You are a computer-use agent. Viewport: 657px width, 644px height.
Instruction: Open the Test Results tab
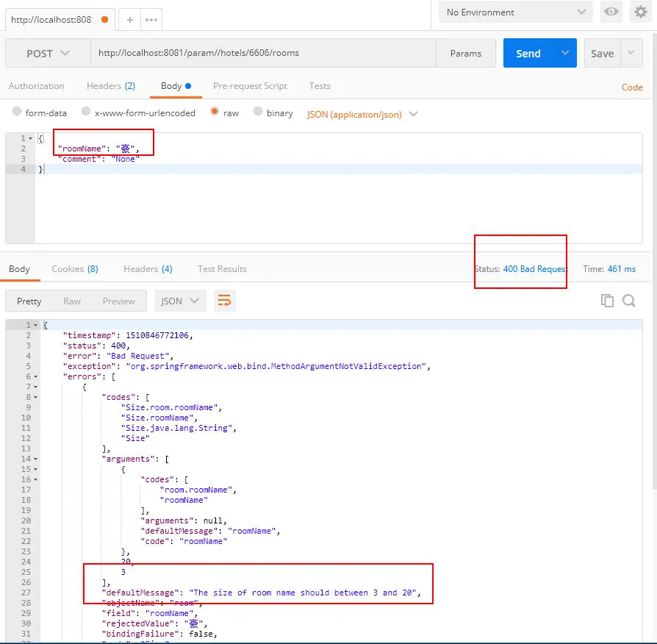coord(222,269)
